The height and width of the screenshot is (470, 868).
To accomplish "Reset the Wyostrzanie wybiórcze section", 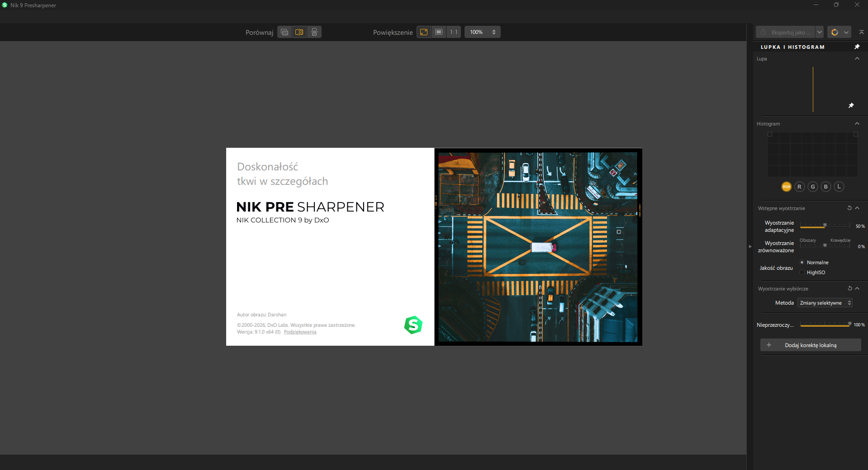I will pos(849,288).
